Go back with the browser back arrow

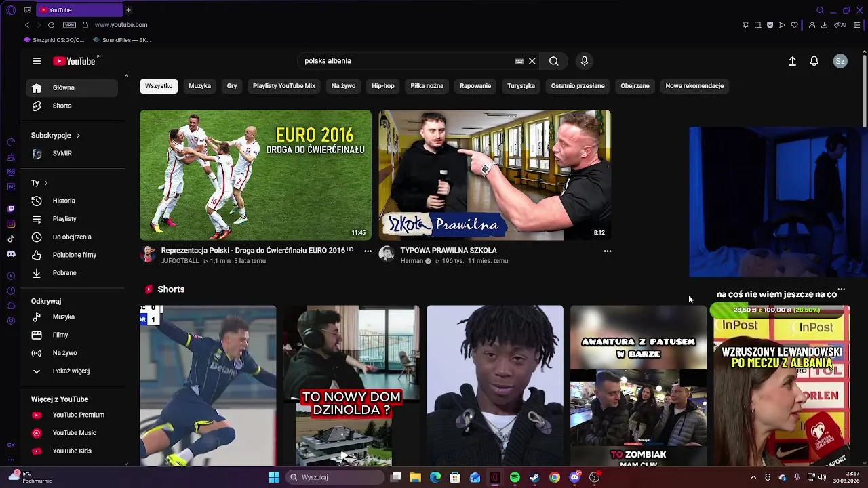click(27, 25)
